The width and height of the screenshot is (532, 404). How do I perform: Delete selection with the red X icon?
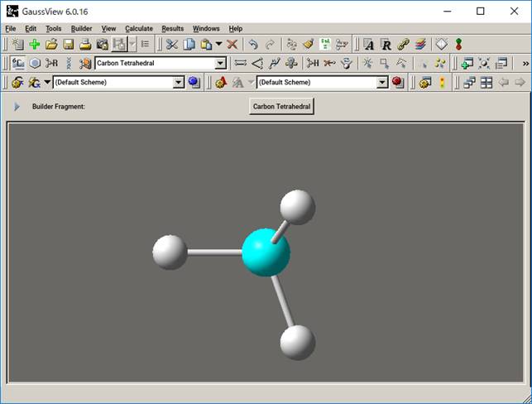tap(232, 45)
